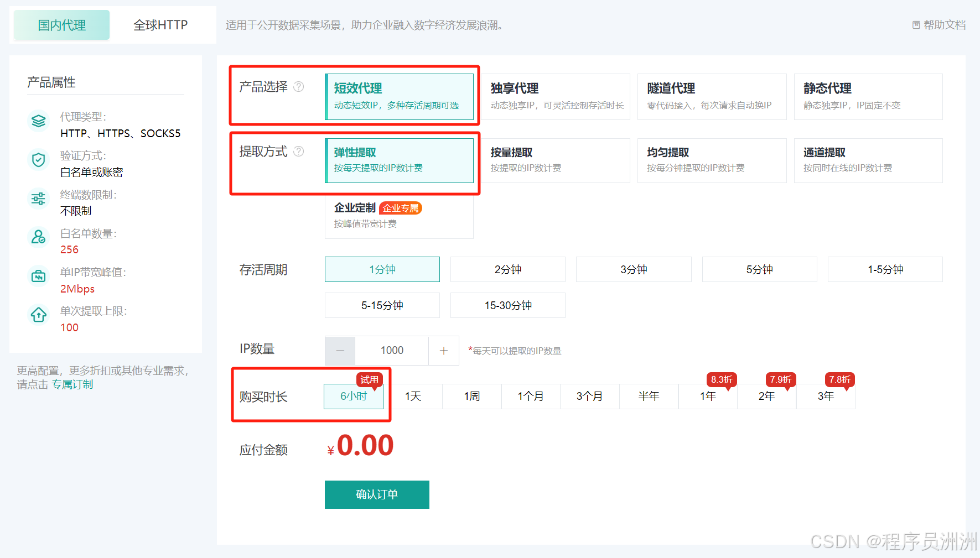Click the single extraction upload icon
The height and width of the screenshot is (558, 980).
click(38, 315)
